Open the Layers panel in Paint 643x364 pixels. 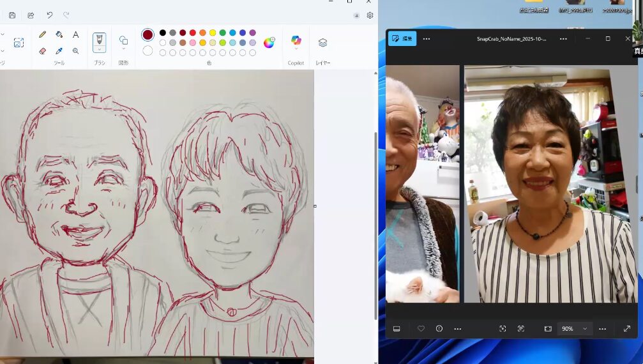click(x=322, y=43)
